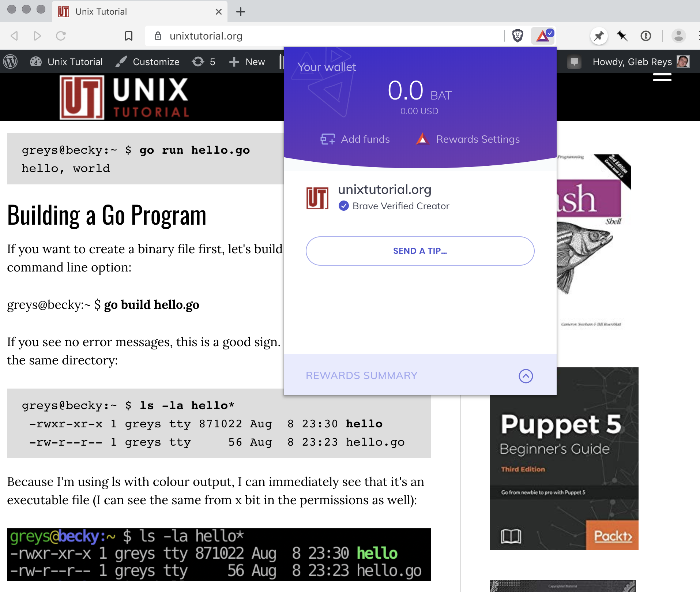The height and width of the screenshot is (592, 700).
Task: Click the 'Your wallet' label
Action: coord(327,67)
